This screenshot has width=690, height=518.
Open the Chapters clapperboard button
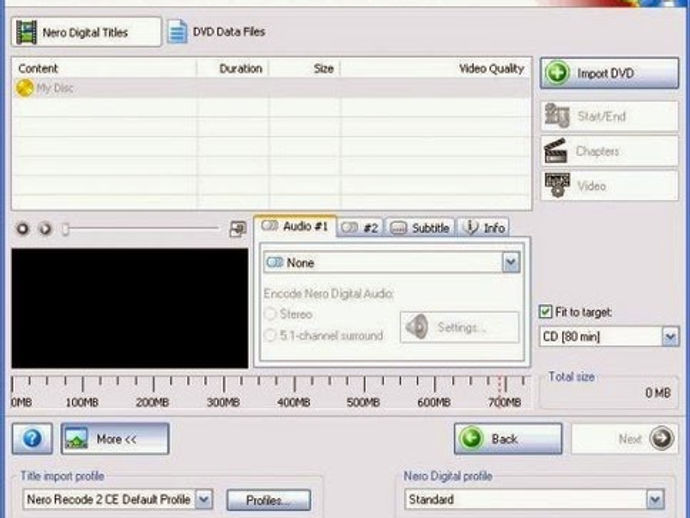click(609, 151)
